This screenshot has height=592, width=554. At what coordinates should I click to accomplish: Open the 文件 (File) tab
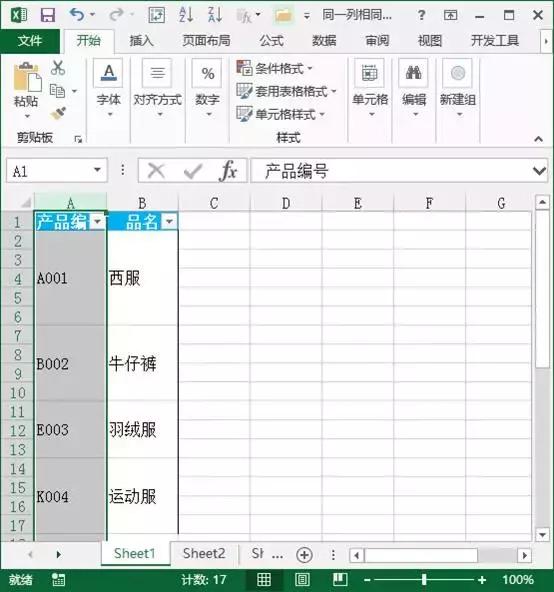pyautogui.click(x=30, y=40)
